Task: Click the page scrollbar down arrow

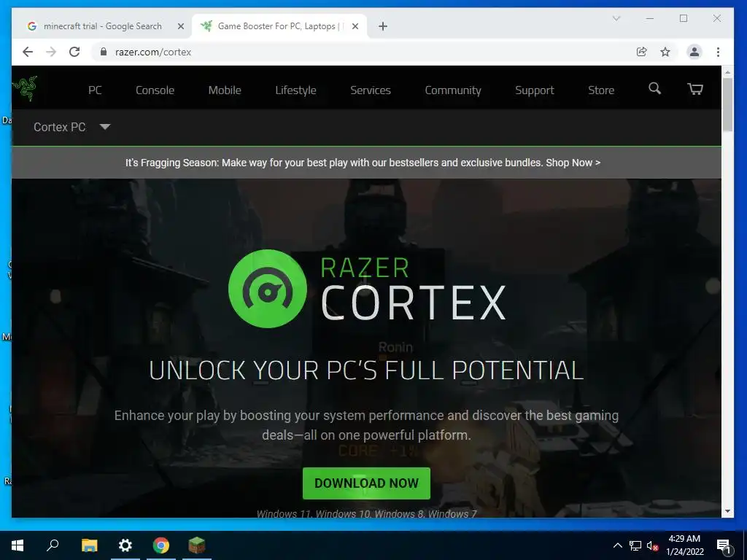Action: (x=727, y=511)
